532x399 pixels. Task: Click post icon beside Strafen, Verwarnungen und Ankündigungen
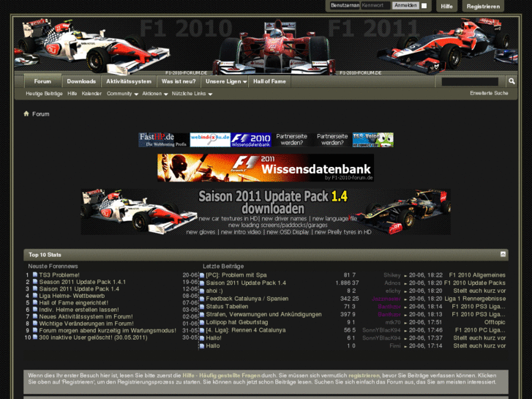point(202,315)
